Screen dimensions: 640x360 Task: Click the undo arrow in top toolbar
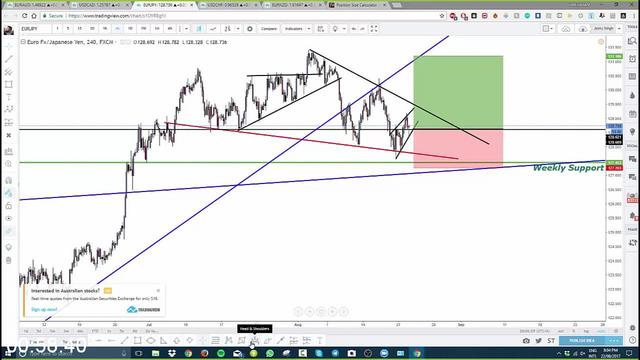coord(353,29)
